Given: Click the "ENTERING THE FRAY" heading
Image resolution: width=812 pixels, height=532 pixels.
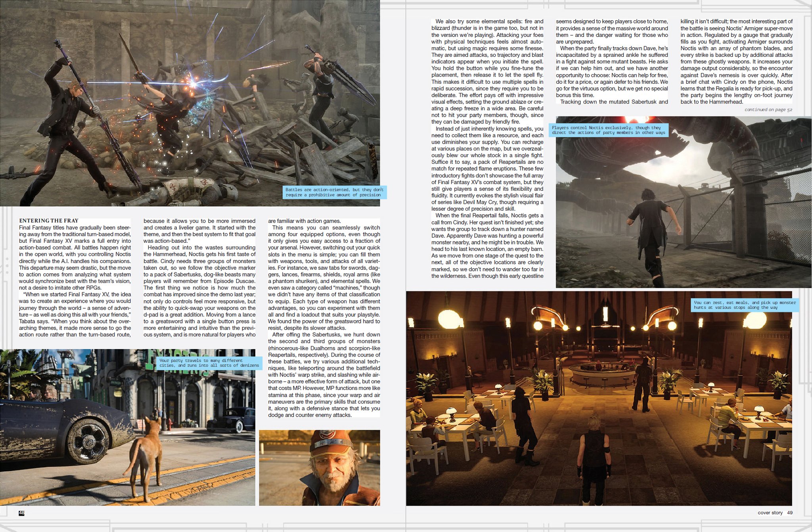Looking at the screenshot, I should click(x=49, y=221).
